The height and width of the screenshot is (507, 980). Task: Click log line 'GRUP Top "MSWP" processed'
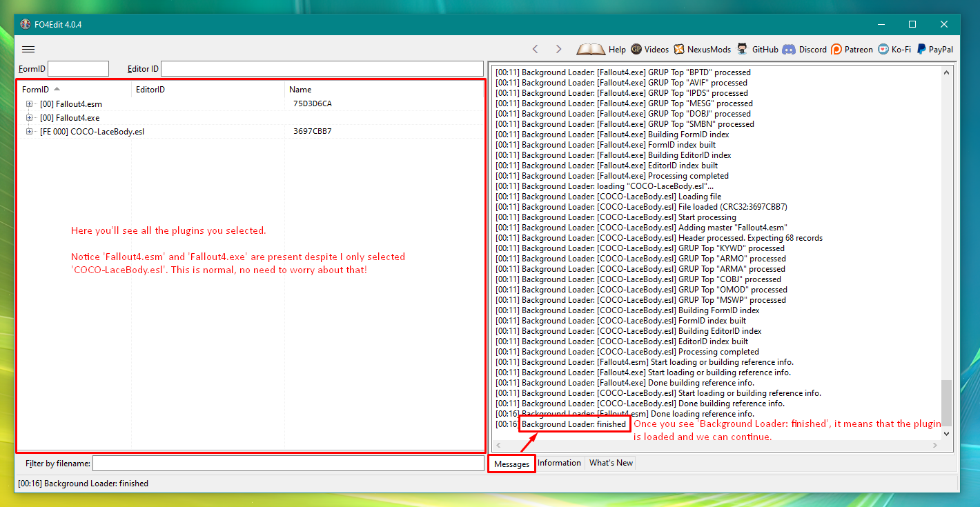[640, 300]
